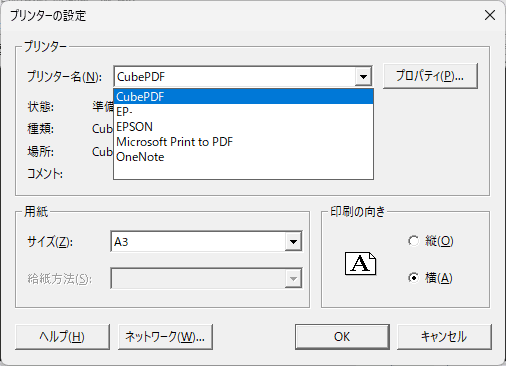Open the printer Properties button

[430, 76]
